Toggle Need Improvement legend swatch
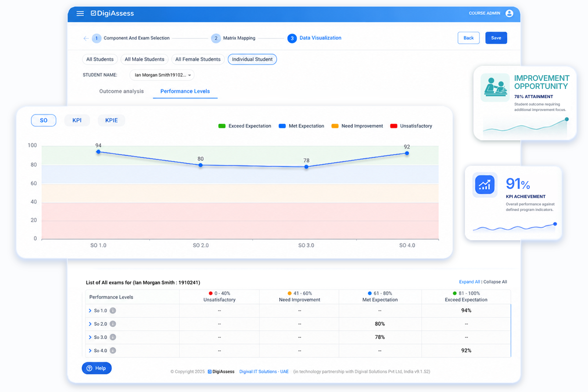This screenshot has width=588, height=392. click(x=335, y=126)
